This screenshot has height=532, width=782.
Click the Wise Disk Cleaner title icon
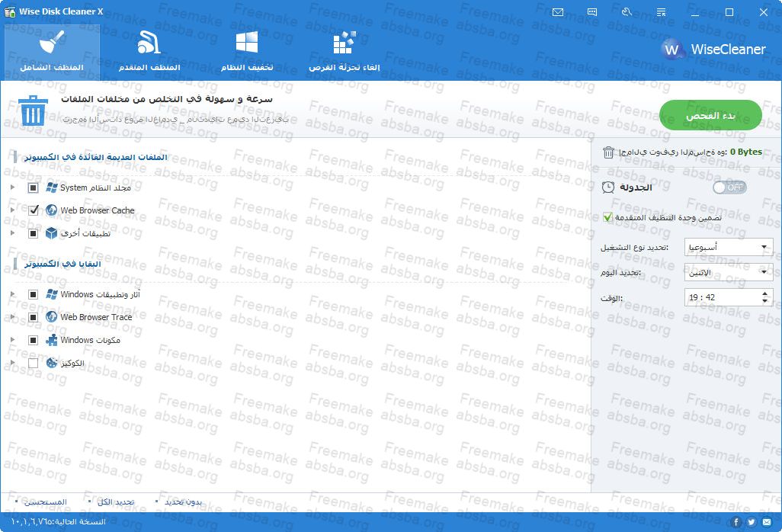[9, 11]
